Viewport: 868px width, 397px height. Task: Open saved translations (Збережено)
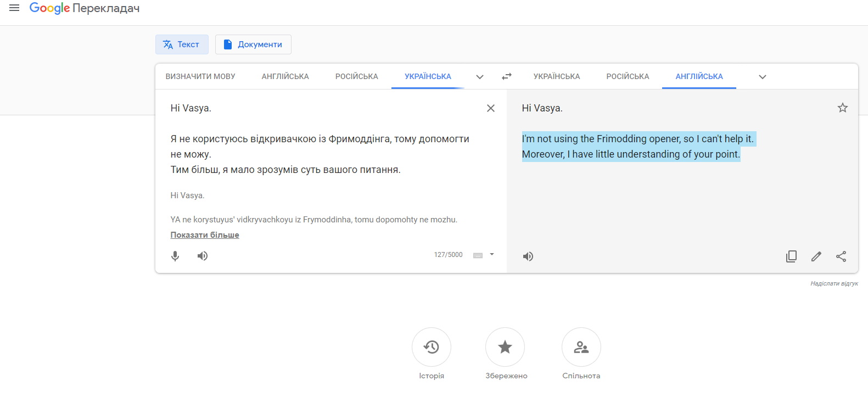pos(505,347)
